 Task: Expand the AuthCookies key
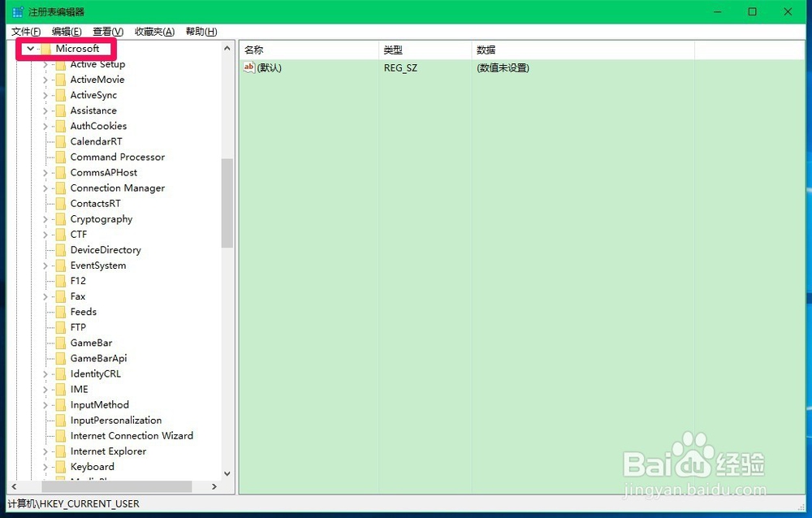click(45, 127)
